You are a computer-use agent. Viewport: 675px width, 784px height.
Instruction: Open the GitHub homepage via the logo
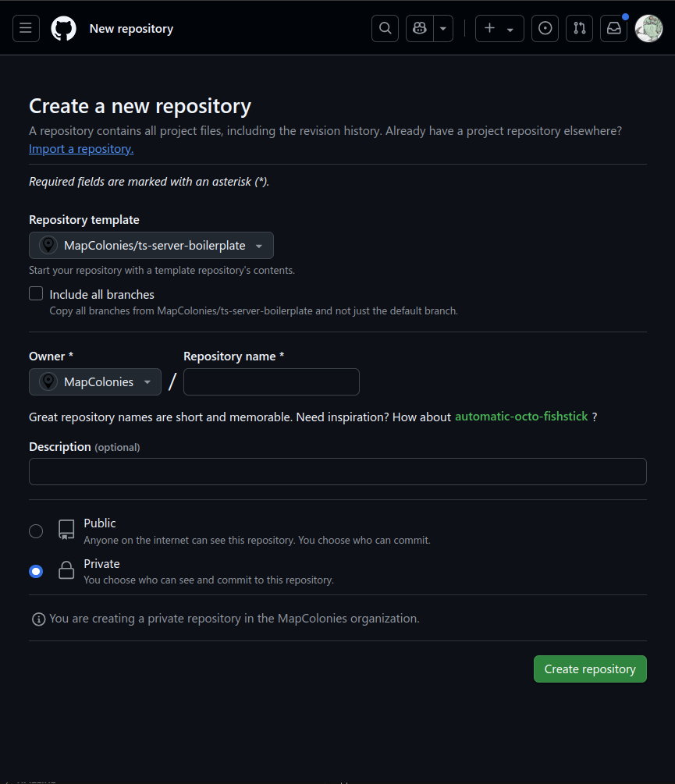[x=63, y=28]
